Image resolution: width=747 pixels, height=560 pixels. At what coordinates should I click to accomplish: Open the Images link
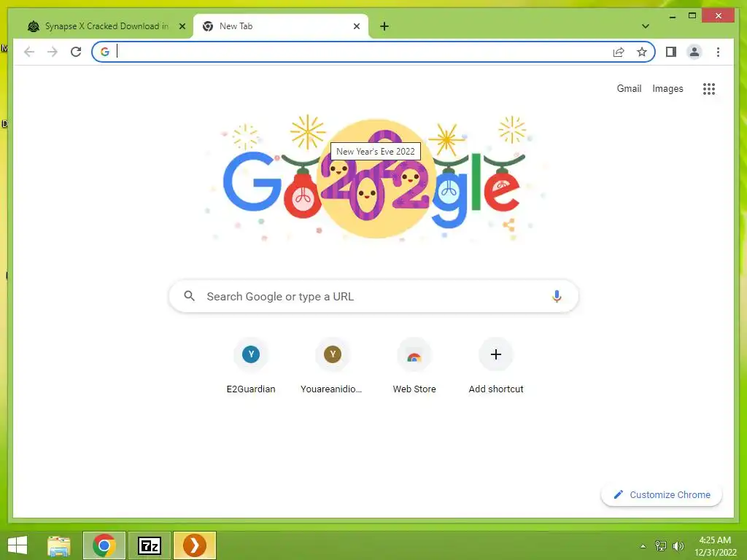667,88
